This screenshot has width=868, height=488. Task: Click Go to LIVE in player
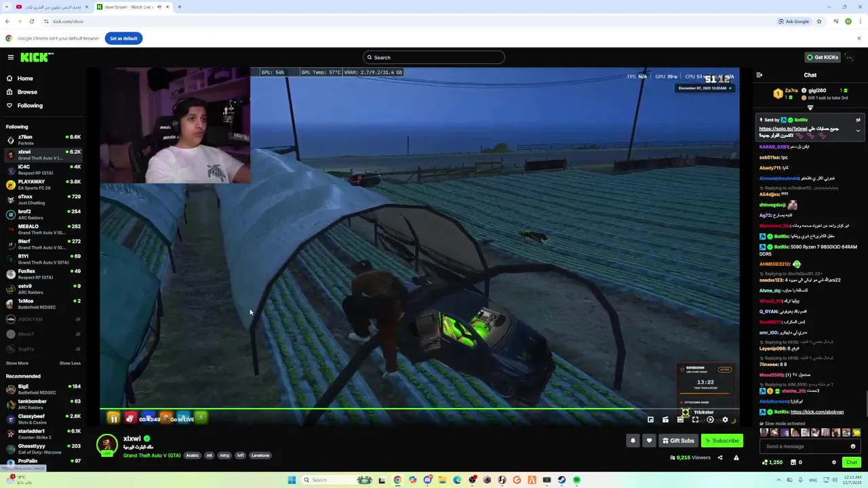(182, 420)
